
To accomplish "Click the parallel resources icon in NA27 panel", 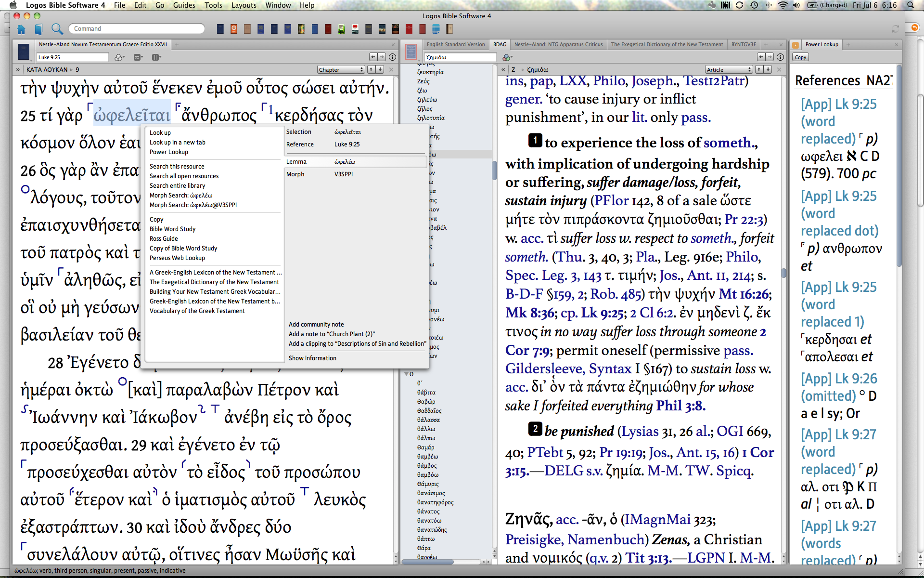I will point(138,57).
